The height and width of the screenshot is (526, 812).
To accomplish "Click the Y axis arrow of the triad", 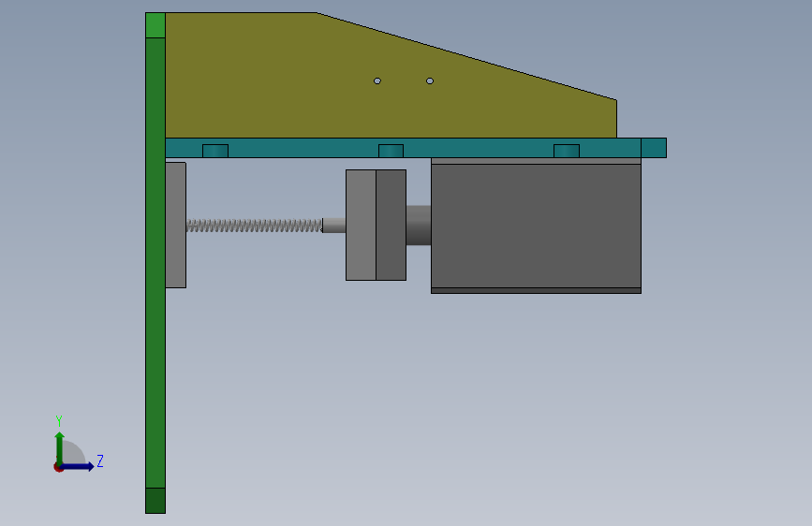I will 60,446.
